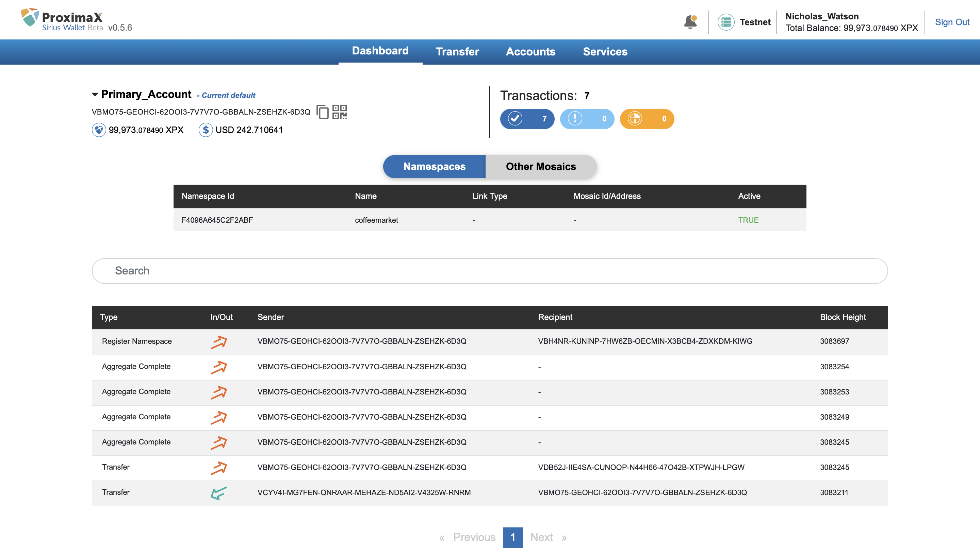Show unconfirmed transactions light blue pill
The image size is (980, 557).
[x=587, y=119]
